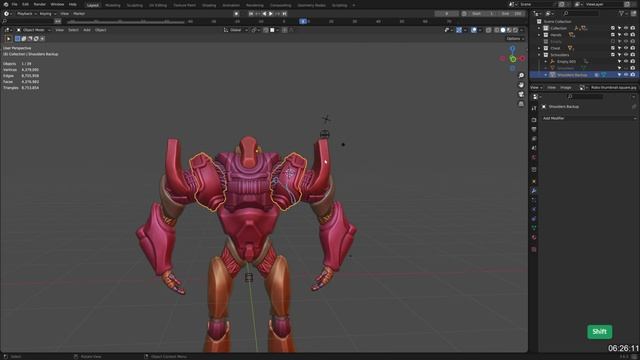Open the Global transform orientation dropdown
Viewport: 640px width, 360px height.
[236, 30]
